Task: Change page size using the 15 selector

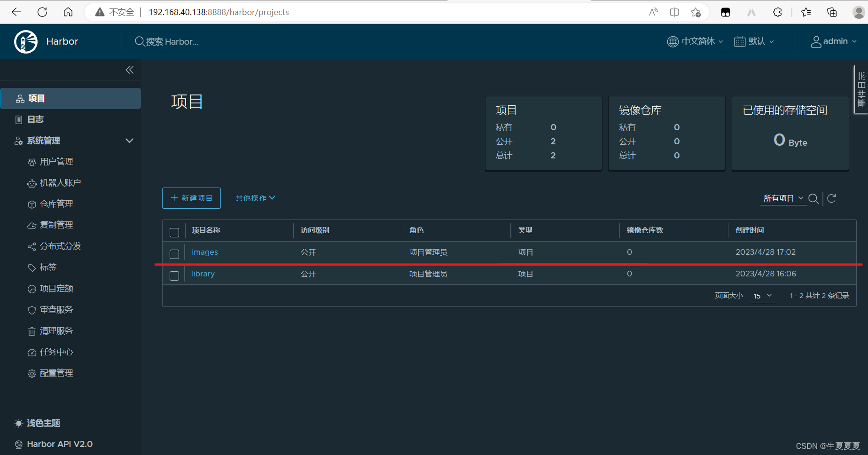Action: 762,296
